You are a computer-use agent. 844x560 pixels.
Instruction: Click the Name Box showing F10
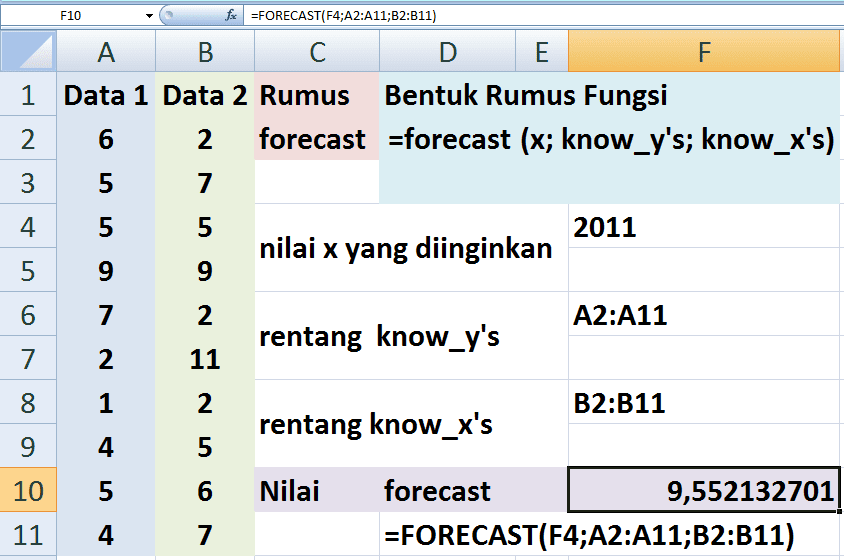[72, 16]
